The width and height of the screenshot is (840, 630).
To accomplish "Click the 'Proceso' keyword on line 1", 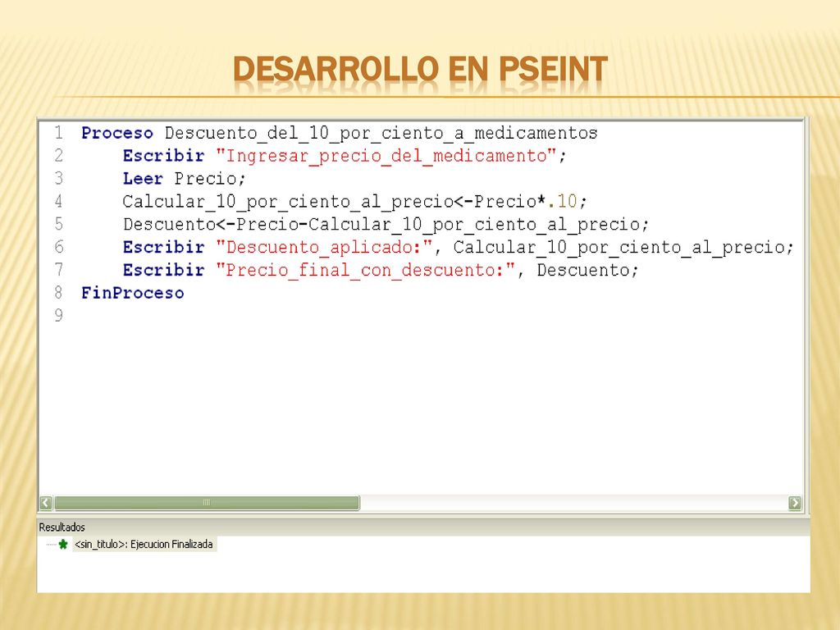I will (x=117, y=133).
